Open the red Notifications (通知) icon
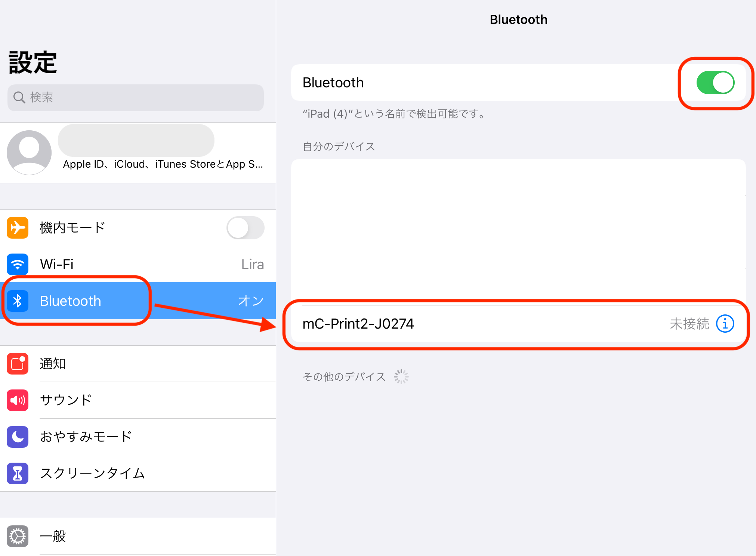756x556 pixels. [18, 364]
